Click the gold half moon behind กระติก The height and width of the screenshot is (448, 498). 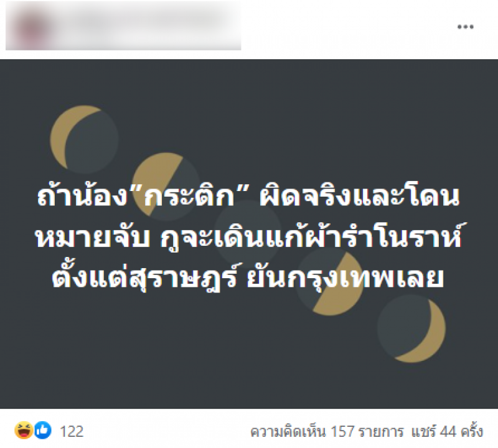(x=166, y=187)
